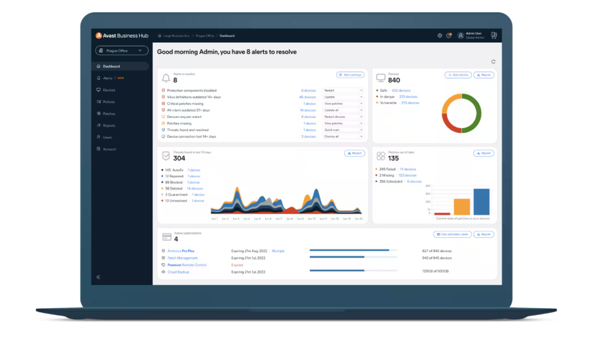593x364 pixels.
Task: Open the Update all action dropdown
Action: pyautogui.click(x=343, y=110)
